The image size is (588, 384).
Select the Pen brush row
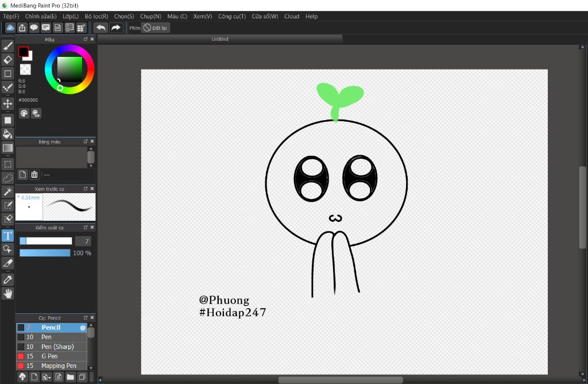(52, 337)
